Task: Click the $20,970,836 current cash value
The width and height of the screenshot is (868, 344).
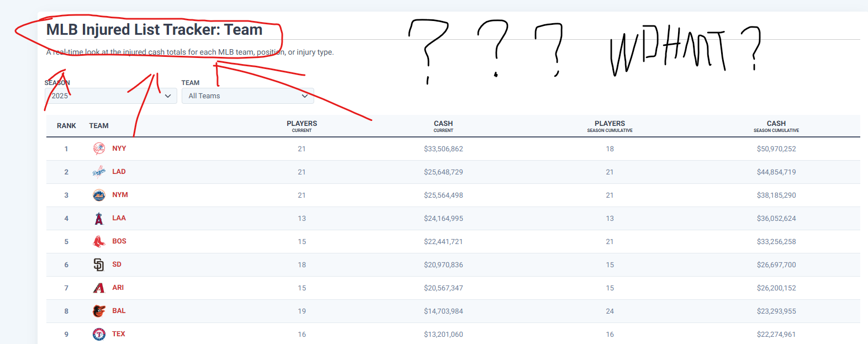Action: click(x=443, y=265)
